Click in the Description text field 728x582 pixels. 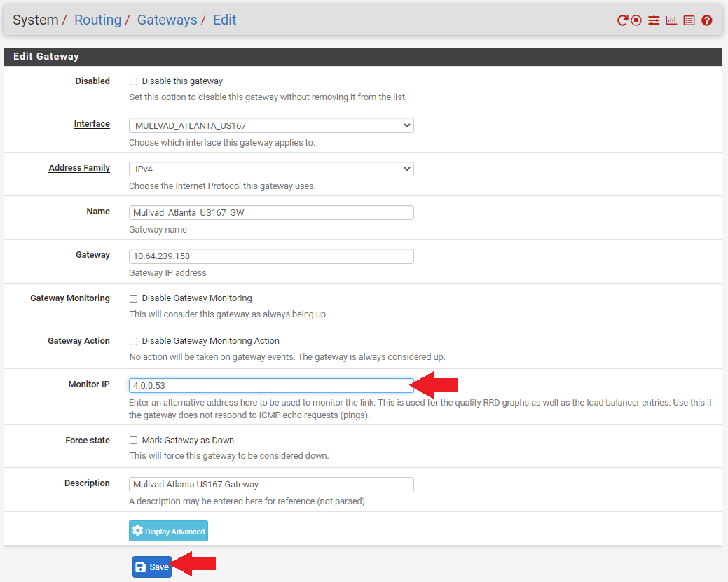pyautogui.click(x=271, y=485)
